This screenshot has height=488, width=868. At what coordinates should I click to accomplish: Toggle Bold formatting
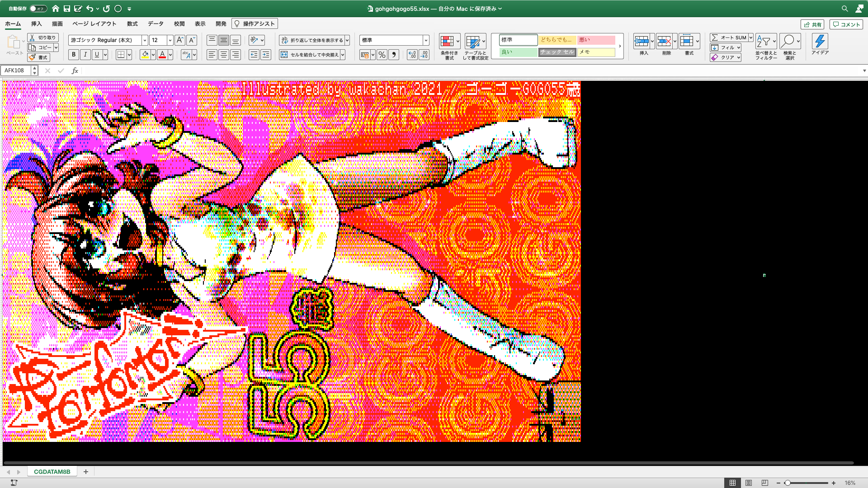coord(74,55)
